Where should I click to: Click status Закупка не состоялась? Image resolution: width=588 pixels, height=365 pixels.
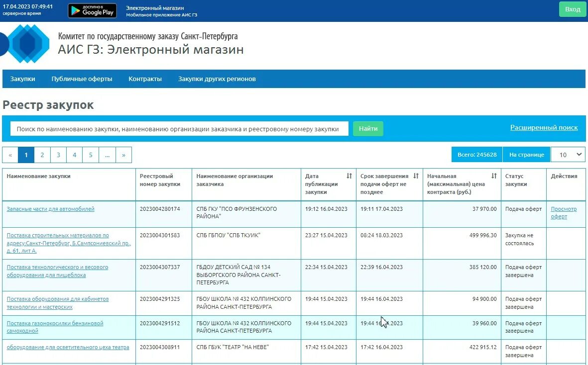pos(519,239)
